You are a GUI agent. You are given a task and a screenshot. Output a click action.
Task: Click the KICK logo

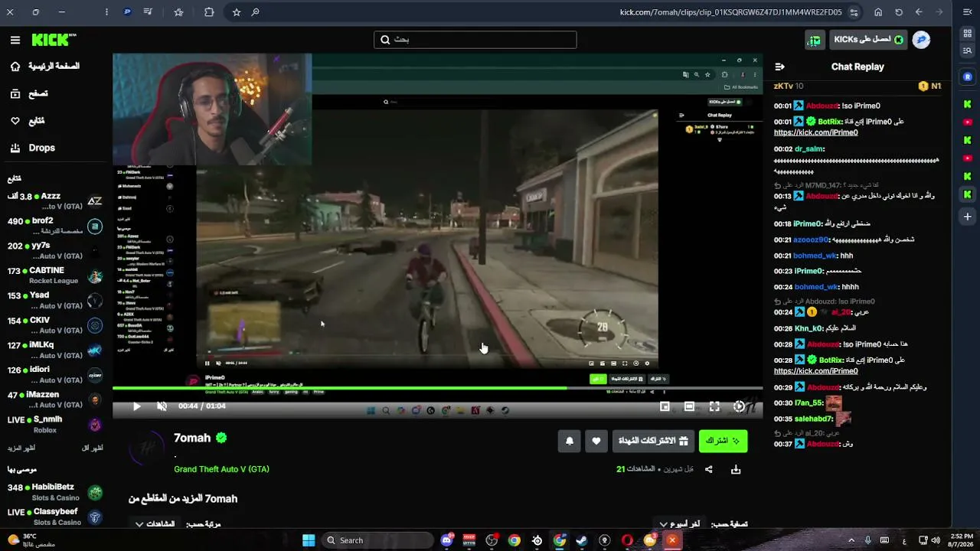click(54, 40)
